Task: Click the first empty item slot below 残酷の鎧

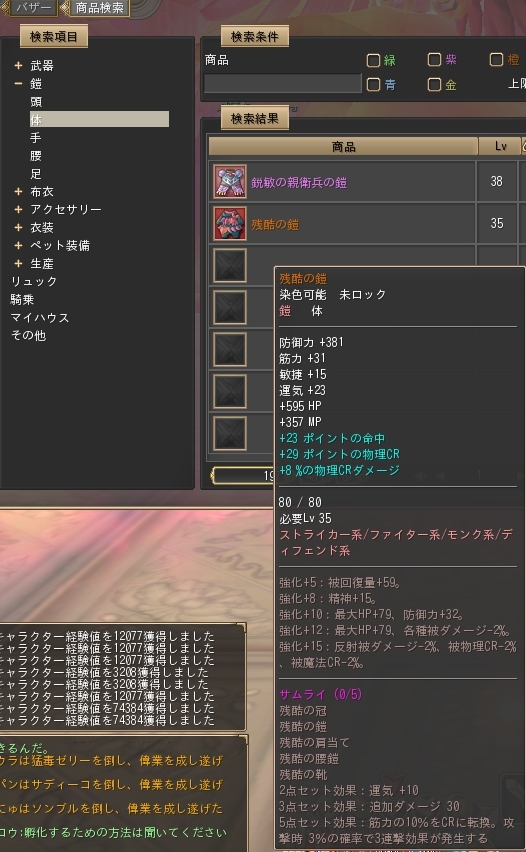Action: click(229, 265)
